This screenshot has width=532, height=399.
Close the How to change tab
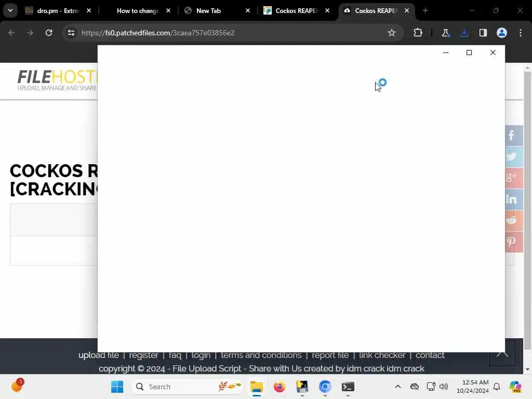click(x=168, y=11)
